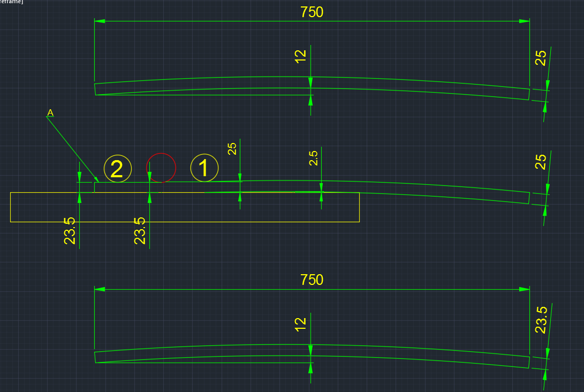Select the 750 dimension text of upper arc drawing
584x392 pixels.
pyautogui.click(x=312, y=12)
